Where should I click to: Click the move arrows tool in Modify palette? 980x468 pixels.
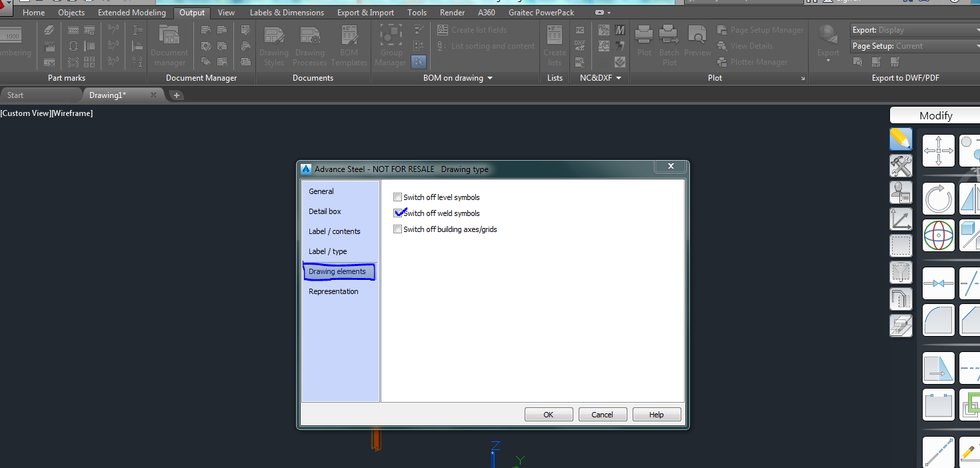[x=939, y=151]
